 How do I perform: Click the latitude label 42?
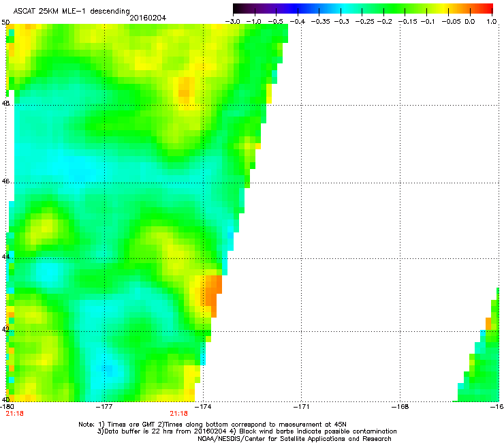click(x=5, y=329)
